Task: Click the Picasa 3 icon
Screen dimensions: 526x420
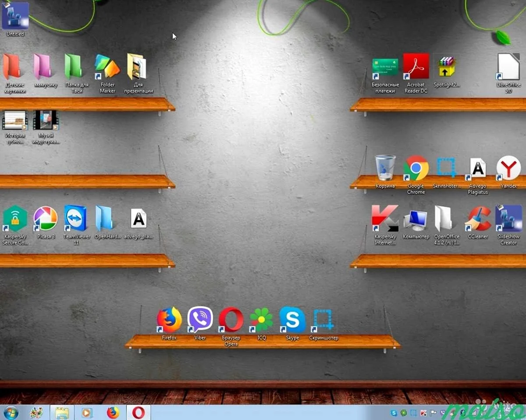Action: [x=46, y=218]
